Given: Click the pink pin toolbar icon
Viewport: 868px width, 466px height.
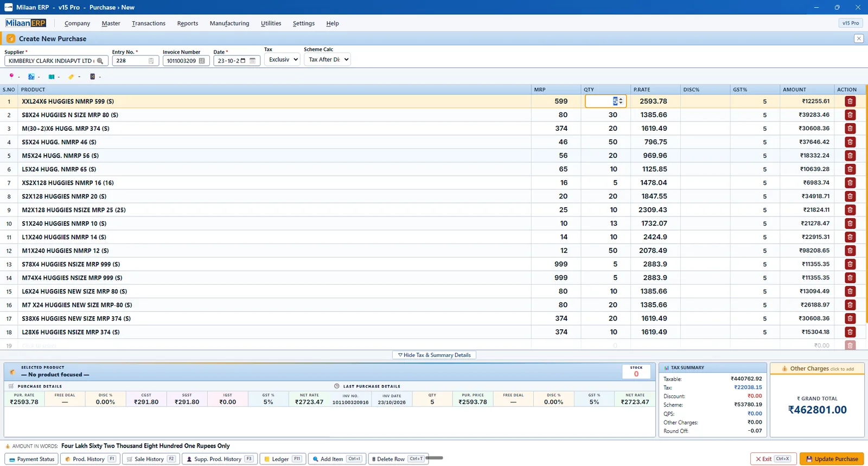Looking at the screenshot, I should pos(11,76).
